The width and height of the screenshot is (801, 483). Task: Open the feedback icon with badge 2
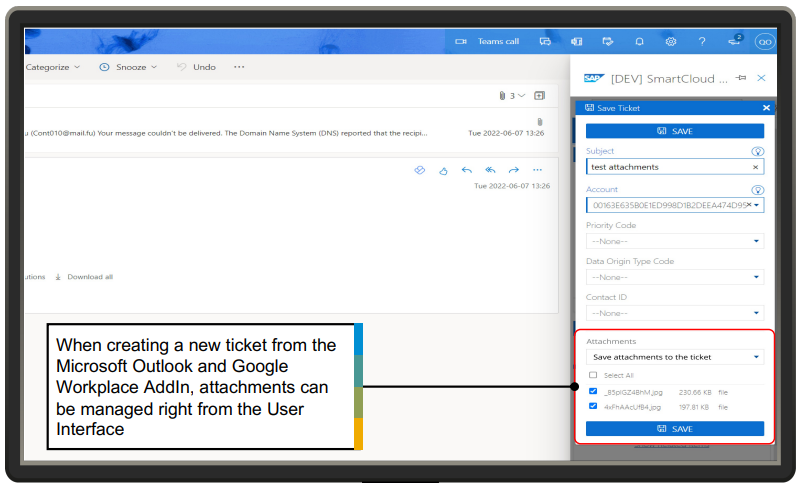tap(735, 40)
